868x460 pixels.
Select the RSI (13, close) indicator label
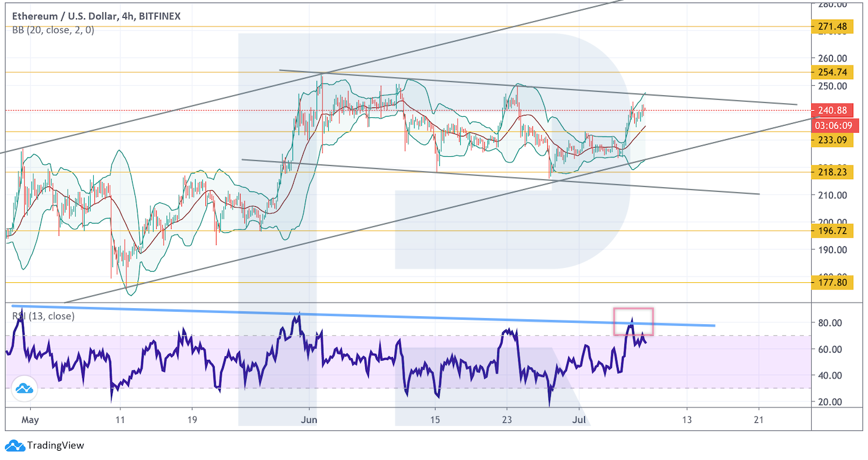click(43, 316)
